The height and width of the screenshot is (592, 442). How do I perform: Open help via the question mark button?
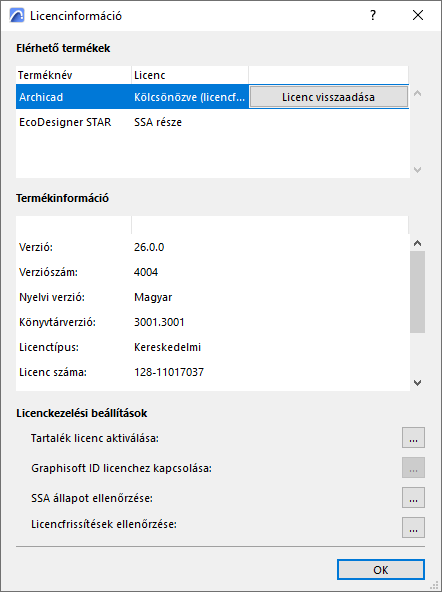tap(373, 15)
